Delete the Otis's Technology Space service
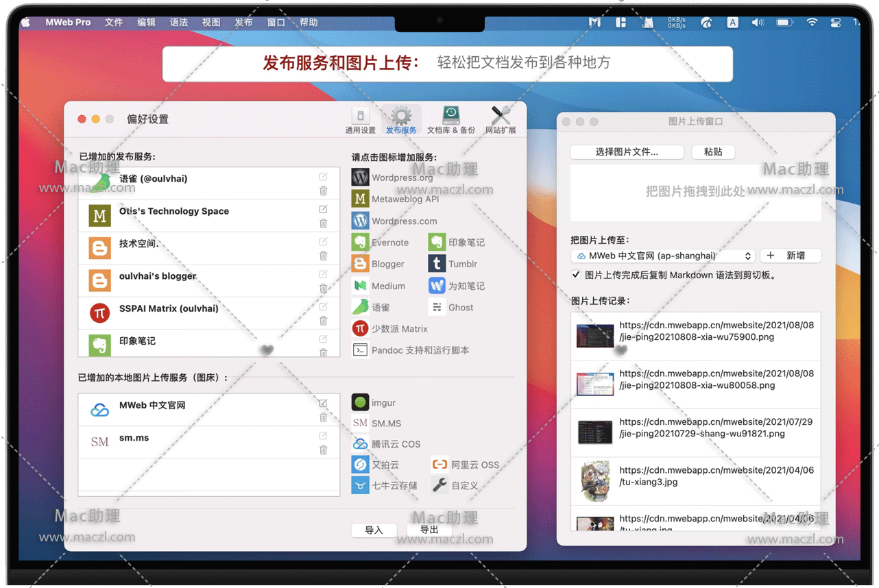 tap(323, 223)
